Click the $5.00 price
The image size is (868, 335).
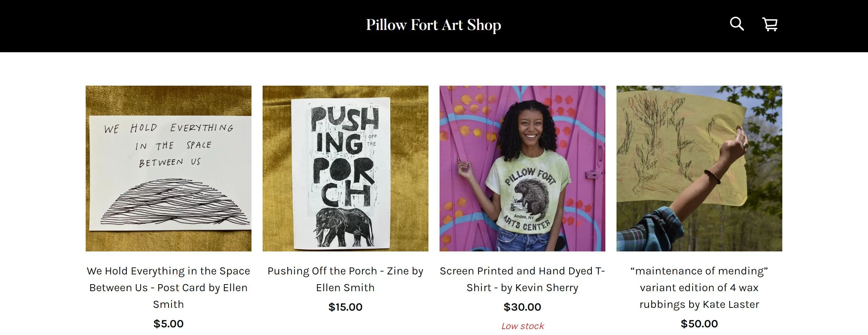(x=169, y=324)
